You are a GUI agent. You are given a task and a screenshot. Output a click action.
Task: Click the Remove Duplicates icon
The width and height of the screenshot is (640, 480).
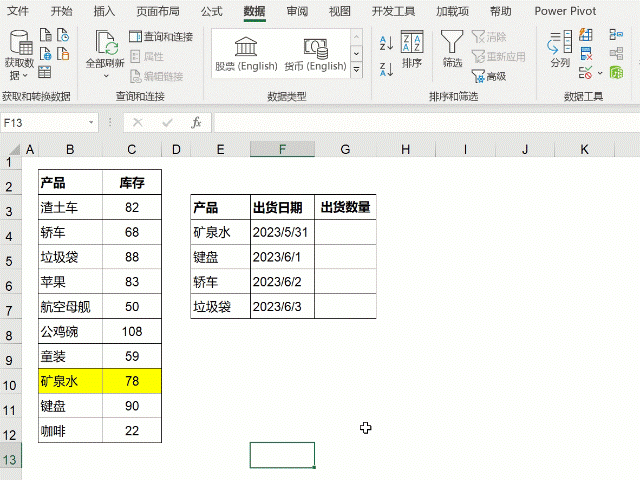tap(586, 54)
